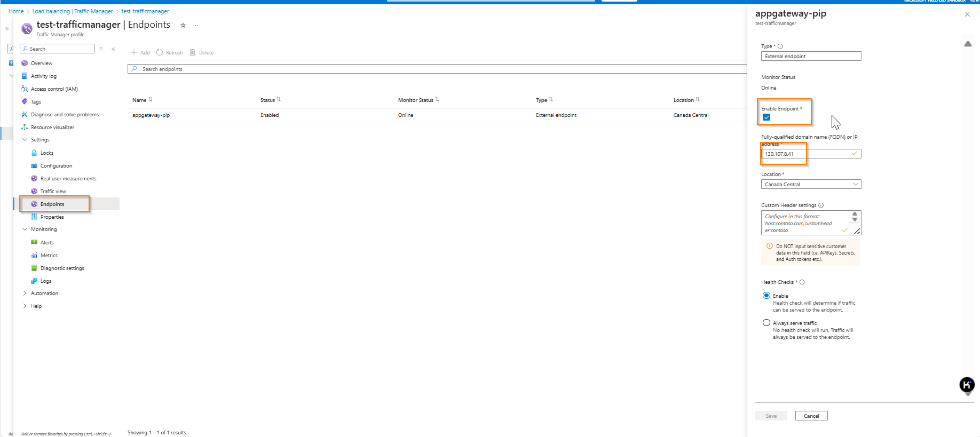Open the Traffic view icon
Viewport: 980px width, 437px height.
(x=34, y=191)
